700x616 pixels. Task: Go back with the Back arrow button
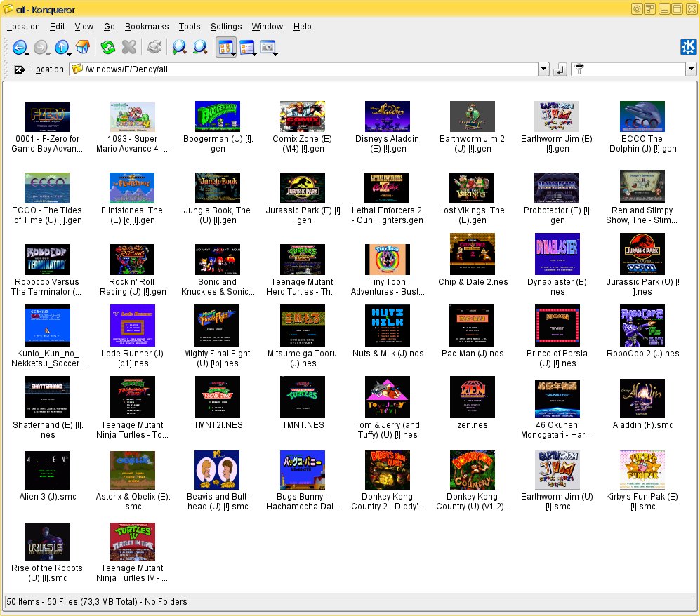coord(19,47)
